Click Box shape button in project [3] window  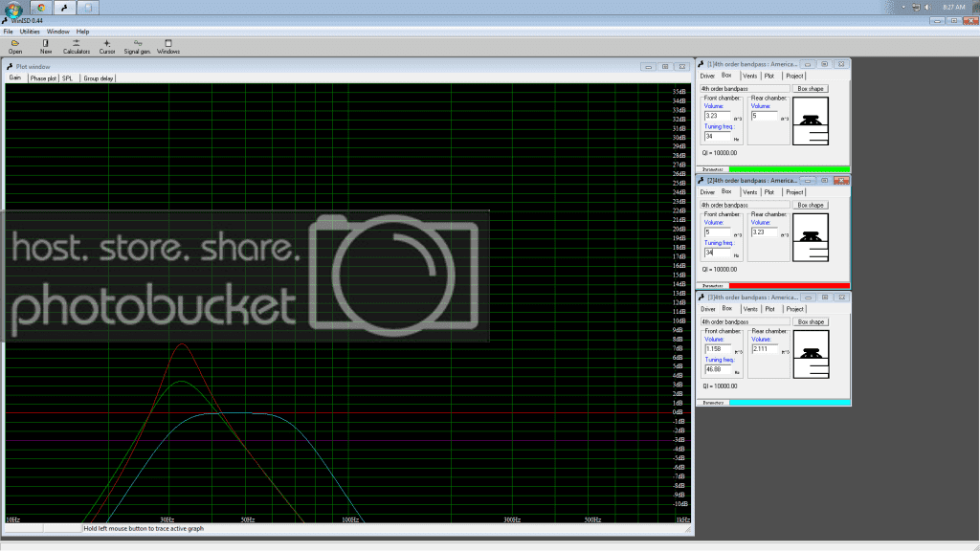[812, 321]
